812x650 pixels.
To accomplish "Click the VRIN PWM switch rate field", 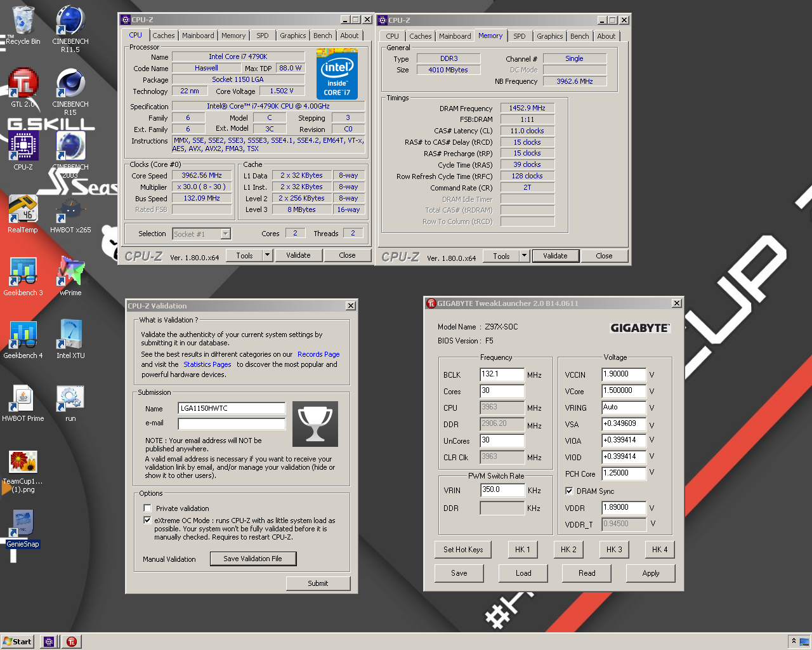I will tap(502, 490).
